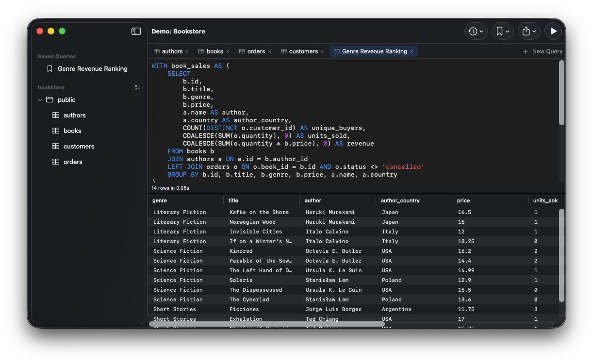This screenshot has height=364, width=593.
Task: Click the authors table icon in sidebar
Action: (x=55, y=116)
